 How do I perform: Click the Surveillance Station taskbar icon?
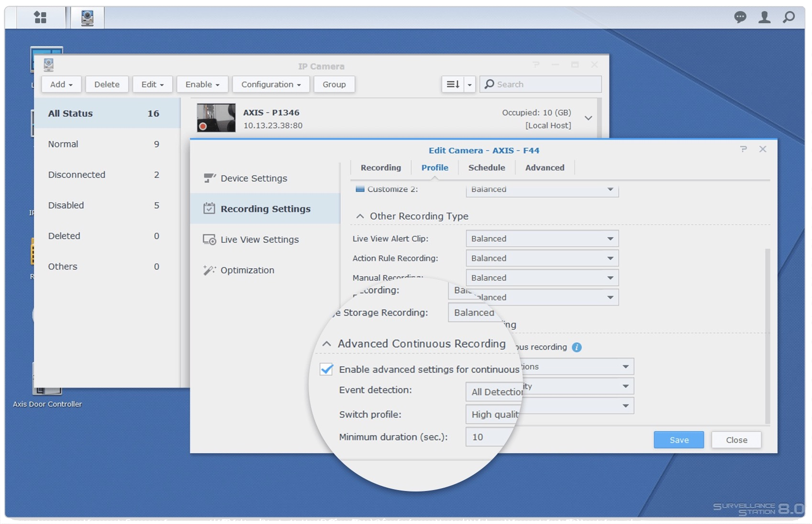click(87, 18)
